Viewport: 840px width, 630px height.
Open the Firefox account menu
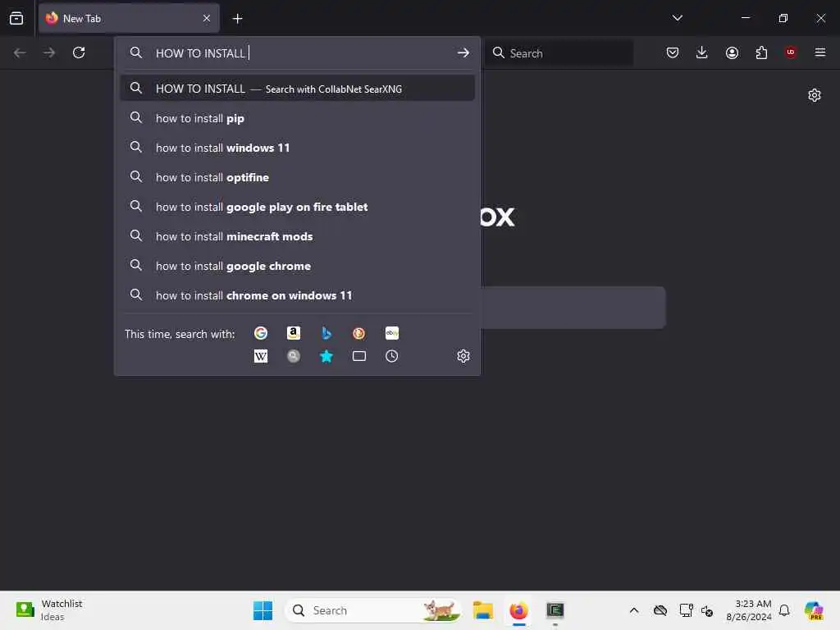pyautogui.click(x=732, y=52)
